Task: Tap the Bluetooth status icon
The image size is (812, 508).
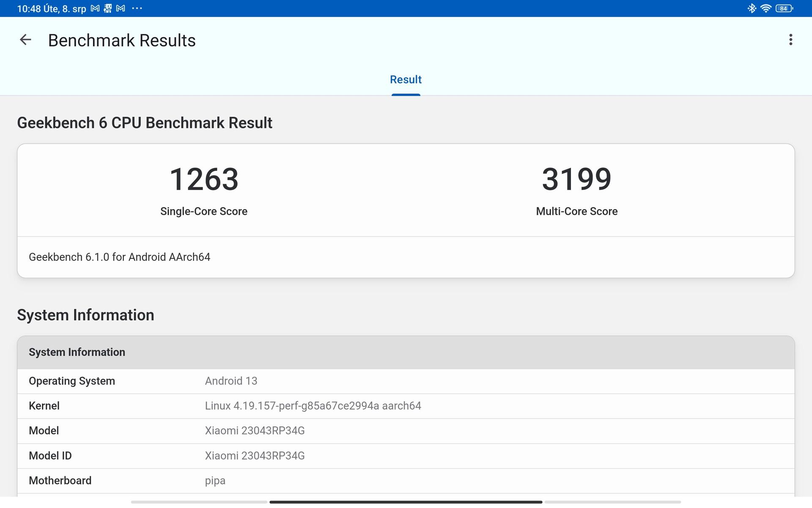Action: tap(752, 8)
